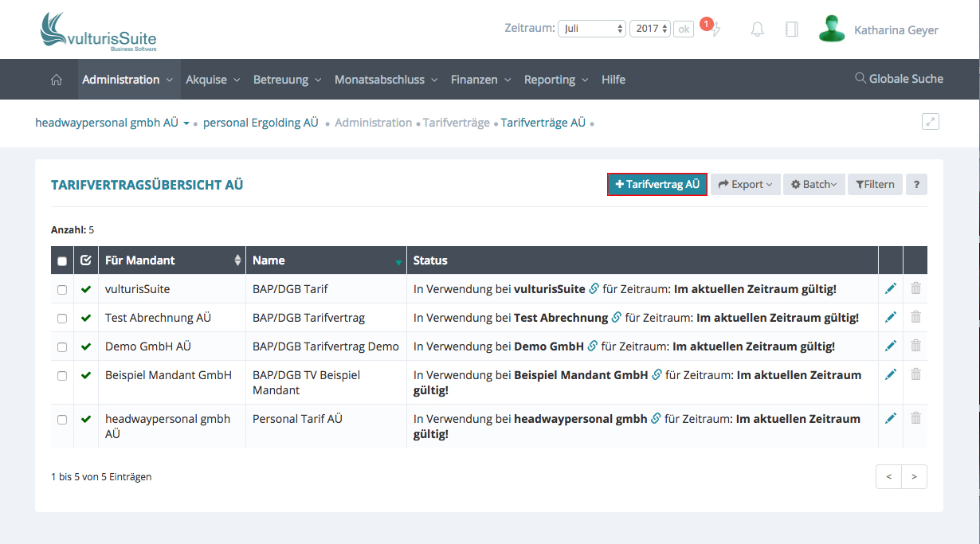This screenshot has height=544, width=980.
Task: Open the Finanzen menu
Action: point(482,80)
